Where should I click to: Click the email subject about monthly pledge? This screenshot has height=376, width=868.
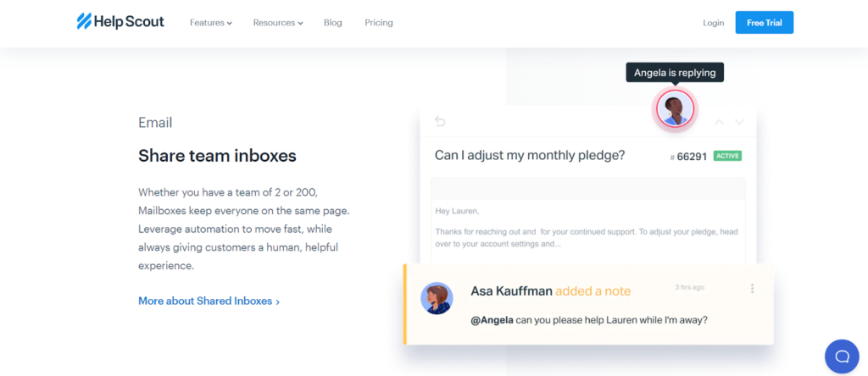coord(530,155)
